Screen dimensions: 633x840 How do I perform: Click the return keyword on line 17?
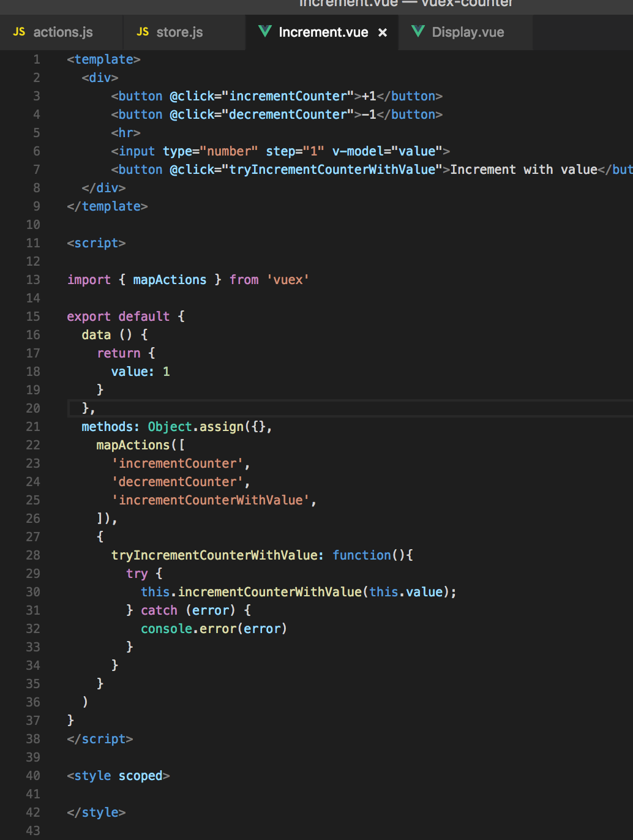click(x=119, y=353)
